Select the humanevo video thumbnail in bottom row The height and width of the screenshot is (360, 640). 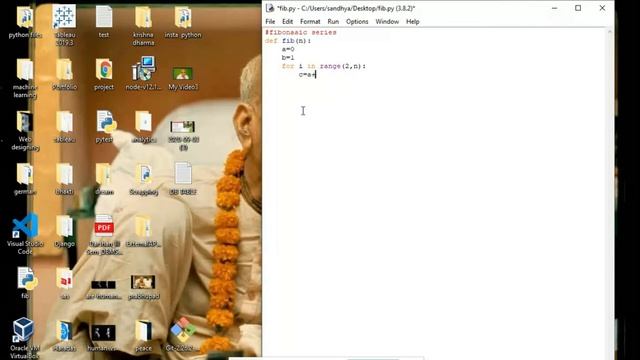104,338
